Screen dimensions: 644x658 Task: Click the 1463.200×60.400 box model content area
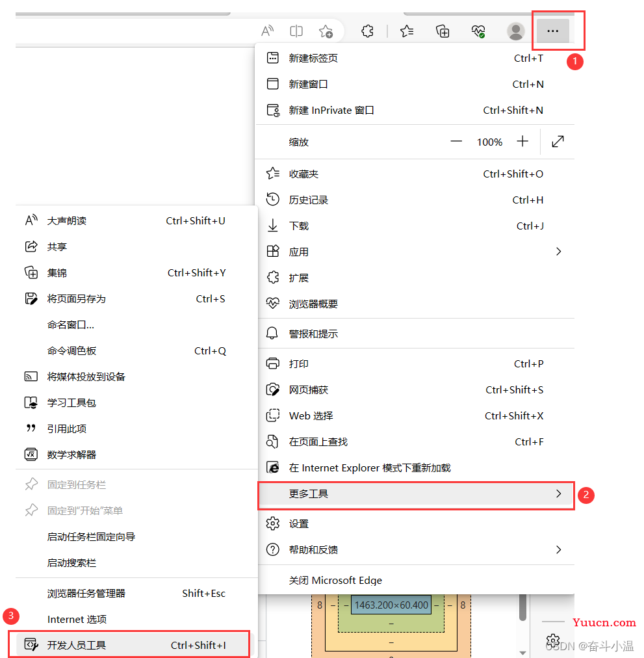tap(391, 605)
